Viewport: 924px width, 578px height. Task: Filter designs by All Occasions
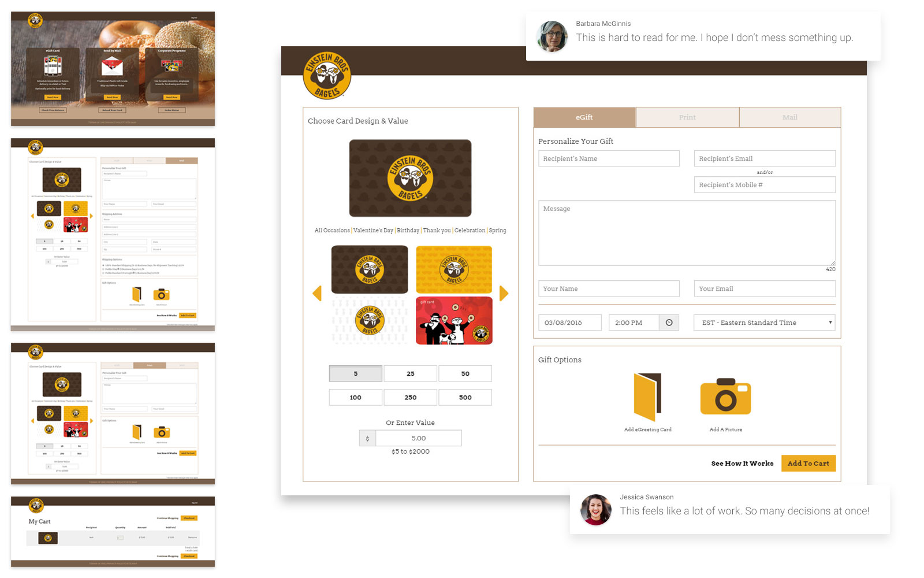point(332,231)
